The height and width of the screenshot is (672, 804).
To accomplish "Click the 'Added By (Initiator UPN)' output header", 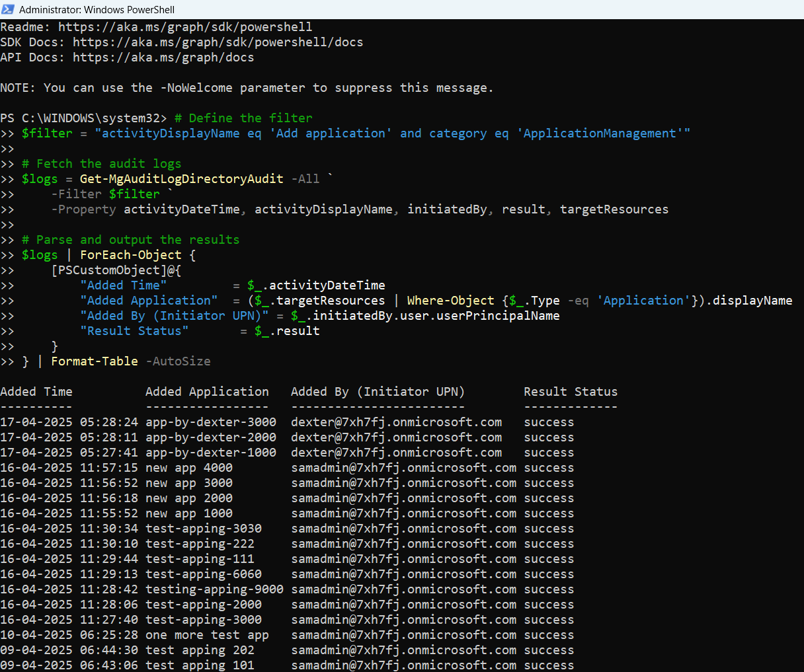I will point(378,392).
